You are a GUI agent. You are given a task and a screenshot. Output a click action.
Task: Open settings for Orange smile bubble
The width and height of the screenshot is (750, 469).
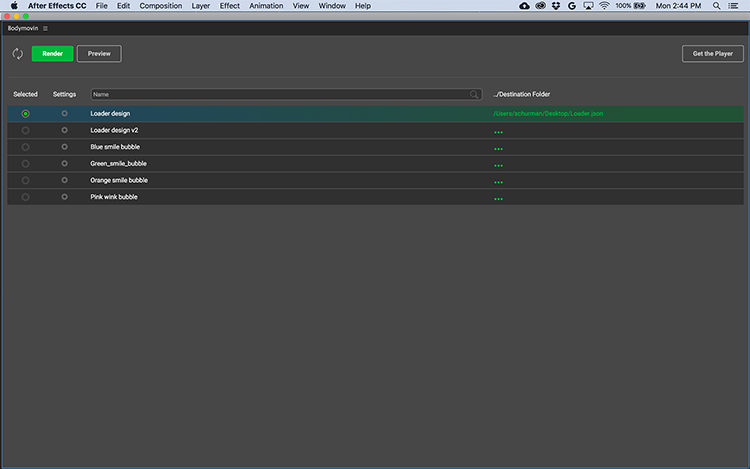pyautogui.click(x=64, y=180)
